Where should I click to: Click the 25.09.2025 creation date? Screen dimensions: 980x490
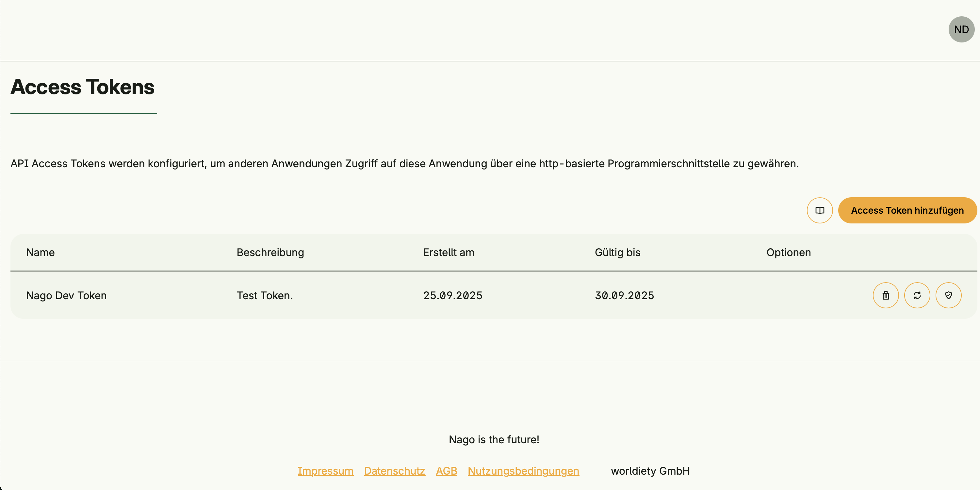(x=452, y=295)
